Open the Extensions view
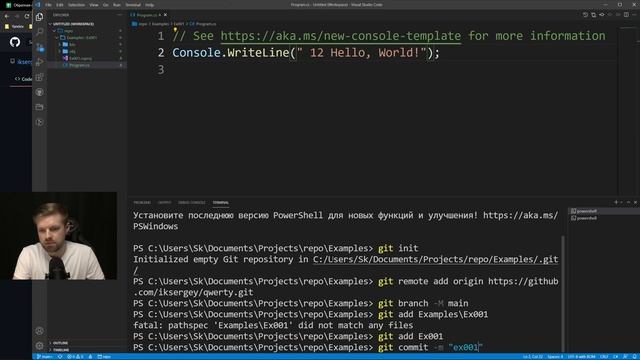Screen dimensions: 640x360 point(40,77)
